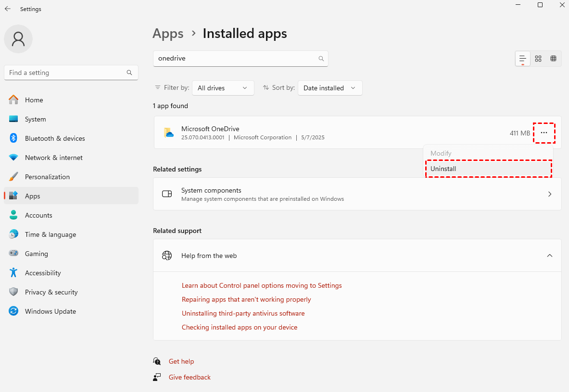Collapse the Help from the web section
Viewport: 569px width, 392px height.
coord(550,256)
